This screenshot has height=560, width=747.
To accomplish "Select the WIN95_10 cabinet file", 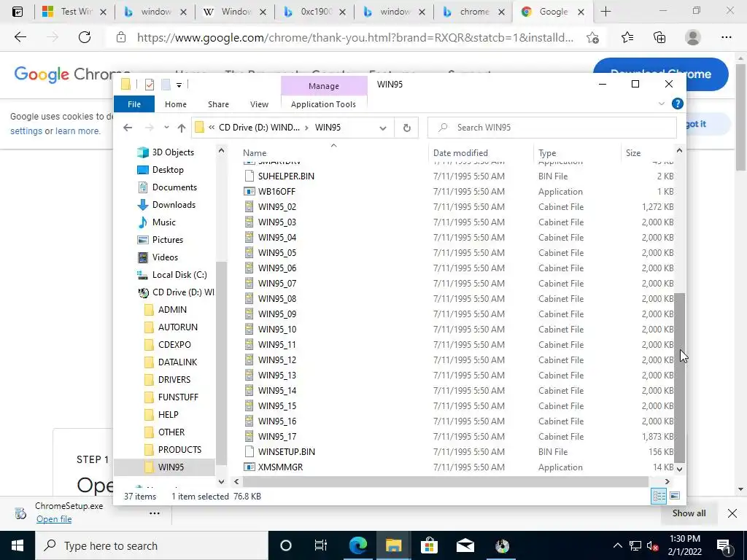I will click(x=276, y=330).
